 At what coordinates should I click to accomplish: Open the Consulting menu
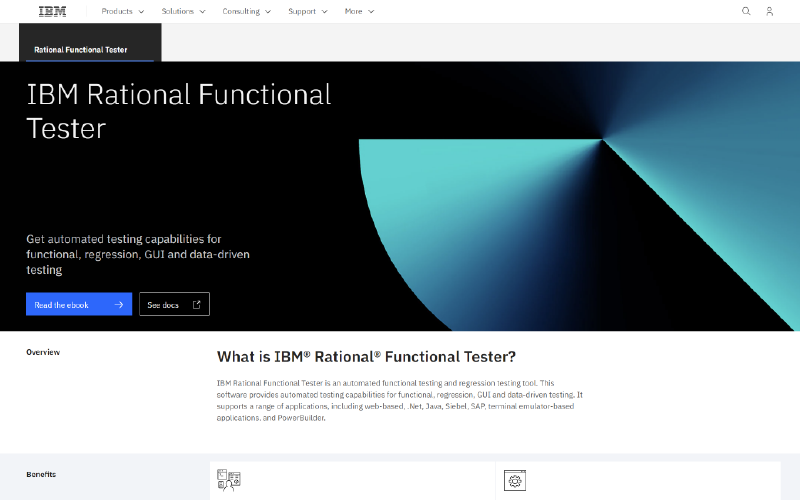[x=246, y=11]
